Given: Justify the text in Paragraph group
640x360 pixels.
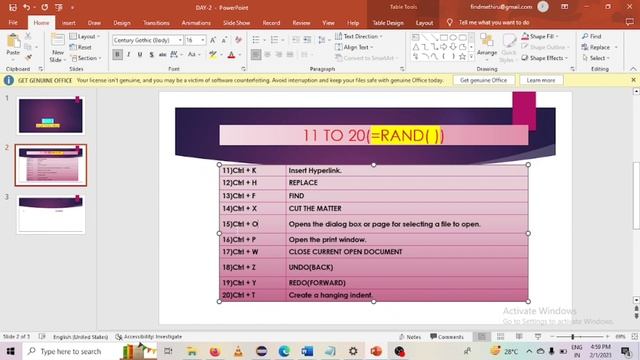Looking at the screenshot, I should pyautogui.click(x=290, y=54).
